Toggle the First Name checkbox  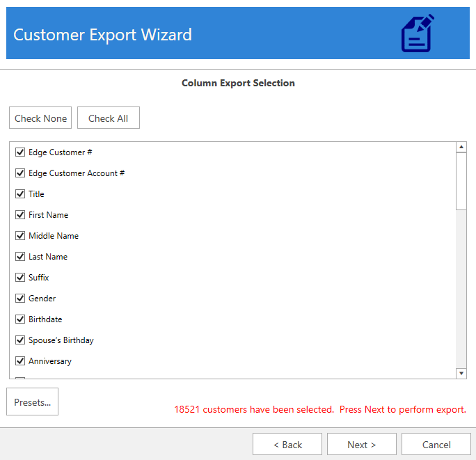(20, 215)
